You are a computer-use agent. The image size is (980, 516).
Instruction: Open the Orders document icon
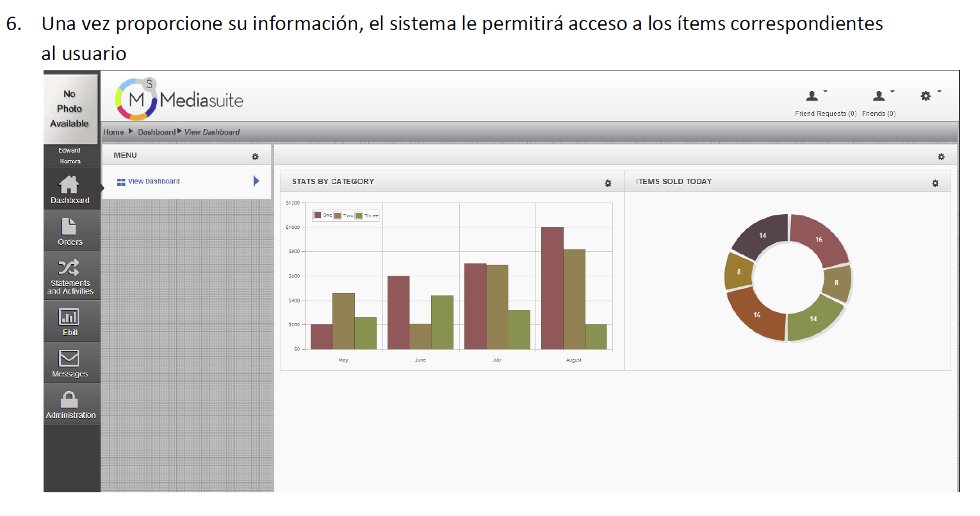pyautogui.click(x=69, y=227)
